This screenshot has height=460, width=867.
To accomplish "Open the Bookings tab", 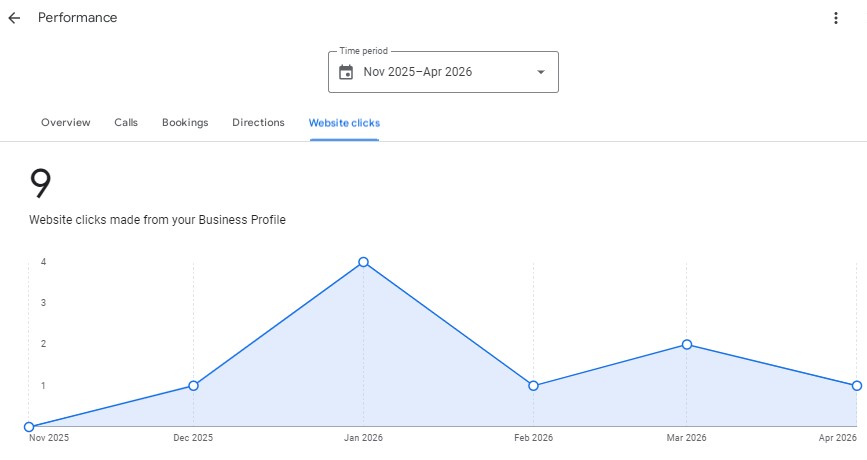I will point(185,123).
